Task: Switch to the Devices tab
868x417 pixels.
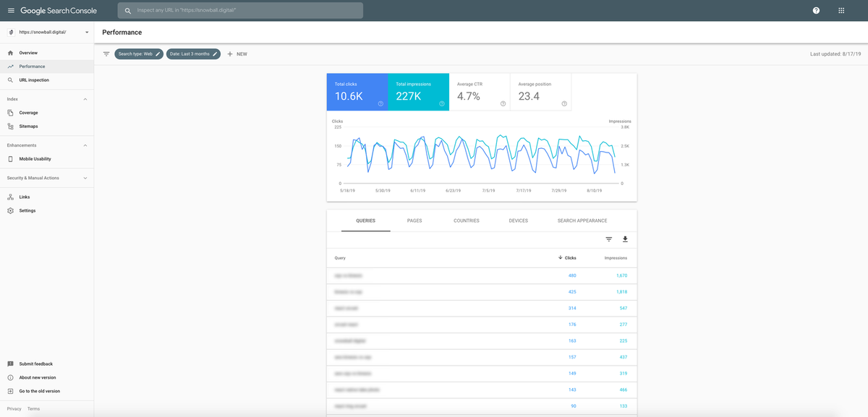Action: coord(519,220)
